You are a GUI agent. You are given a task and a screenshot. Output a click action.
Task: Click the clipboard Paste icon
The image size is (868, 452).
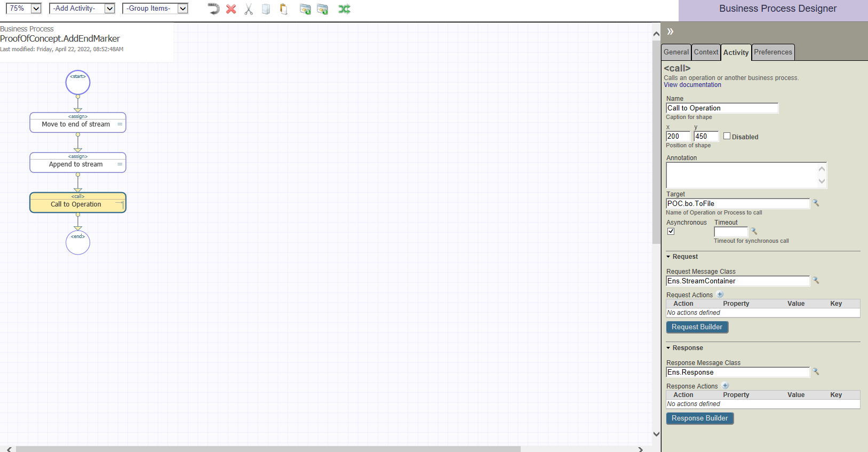tap(284, 9)
